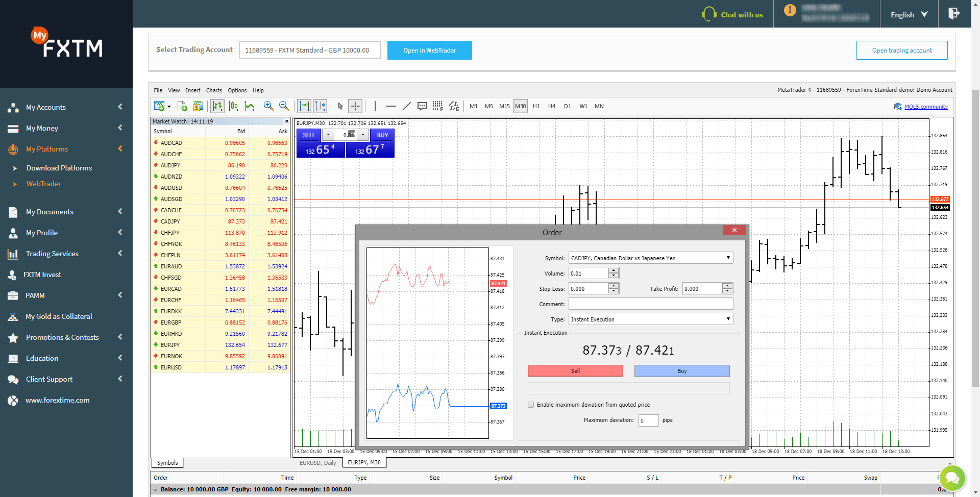Click the Maximum deviation pips field
980x497 pixels.
coord(648,420)
